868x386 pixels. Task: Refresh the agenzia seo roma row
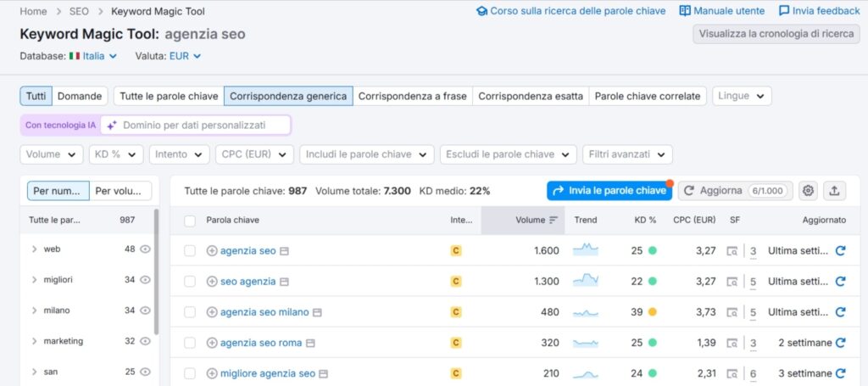pyautogui.click(x=840, y=343)
